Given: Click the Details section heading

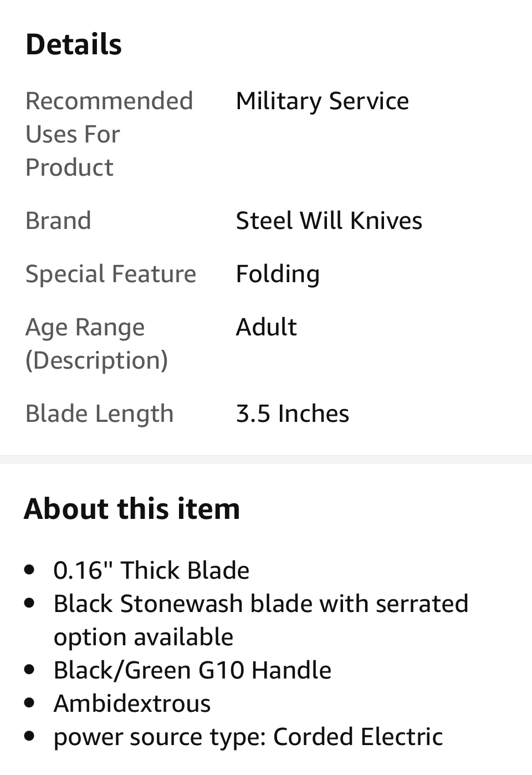Looking at the screenshot, I should click(74, 44).
